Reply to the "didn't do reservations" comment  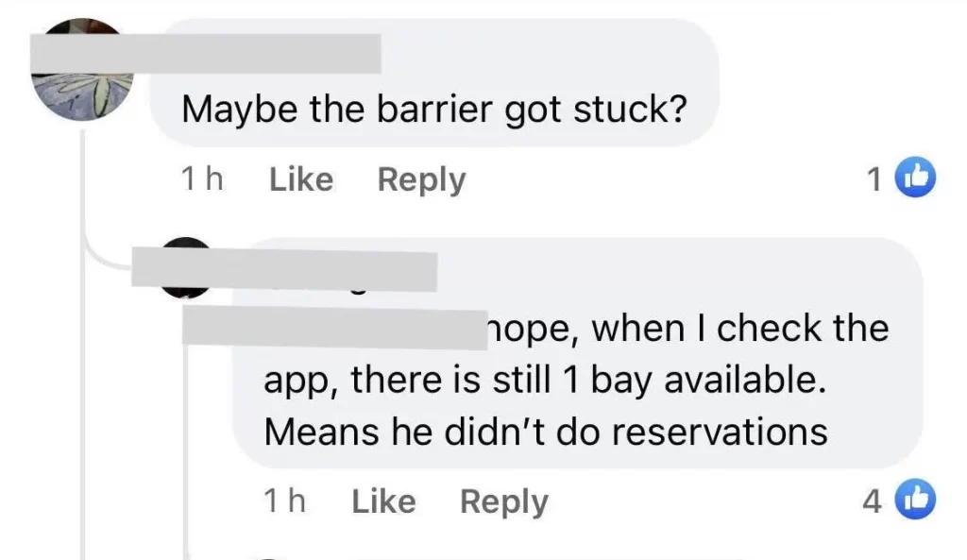point(504,502)
